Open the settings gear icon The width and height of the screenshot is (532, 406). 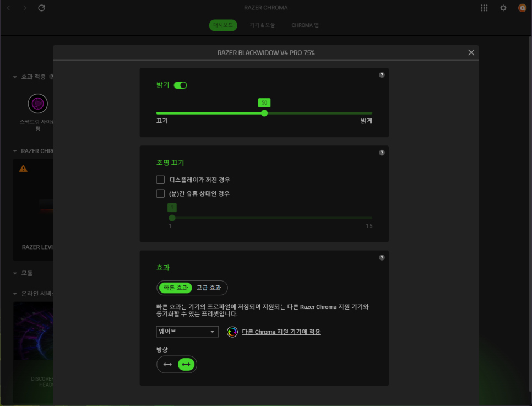pos(503,8)
